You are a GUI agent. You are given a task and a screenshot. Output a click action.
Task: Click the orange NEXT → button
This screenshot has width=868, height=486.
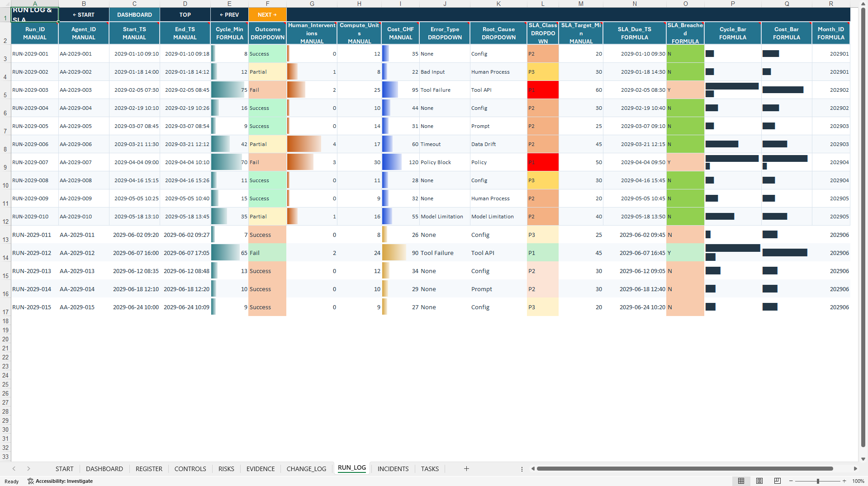coord(267,14)
